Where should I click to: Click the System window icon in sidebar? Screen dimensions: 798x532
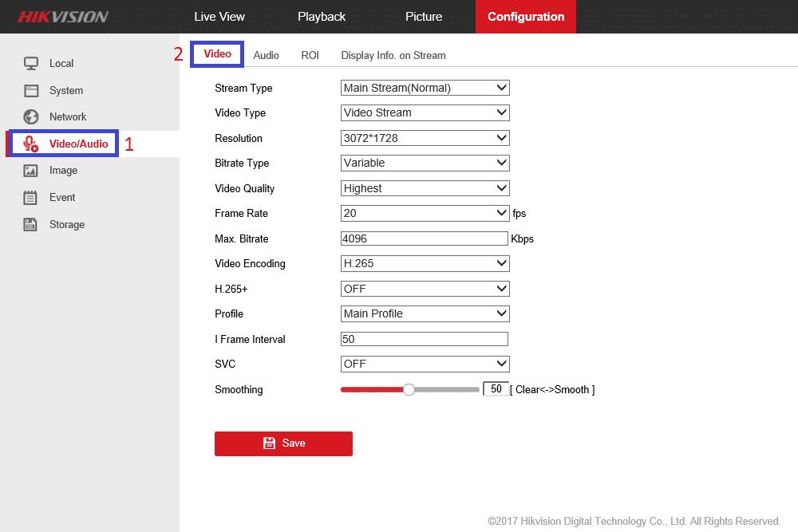click(x=31, y=91)
